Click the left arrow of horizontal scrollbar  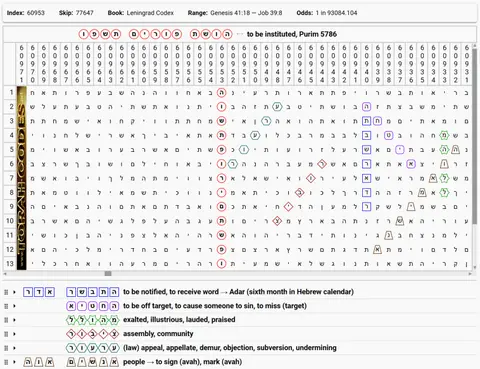pyautogui.click(x=5, y=274)
